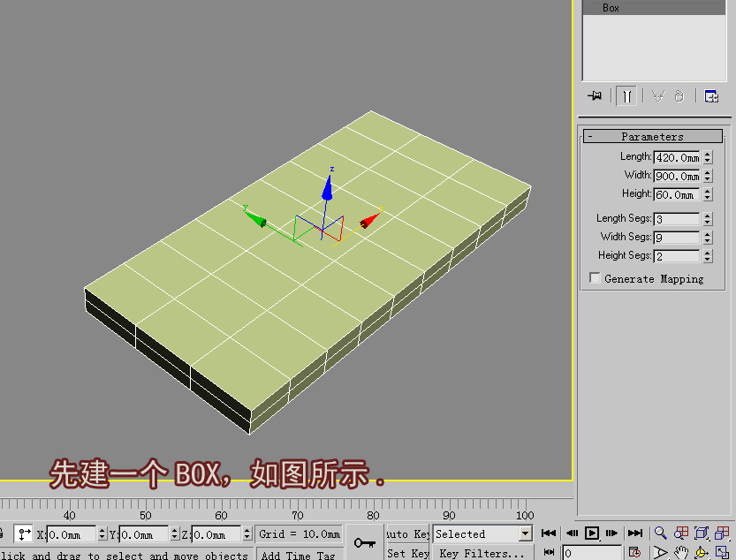Click Add Time Tag
Viewport: 736px width, 560px height.
pyautogui.click(x=299, y=555)
